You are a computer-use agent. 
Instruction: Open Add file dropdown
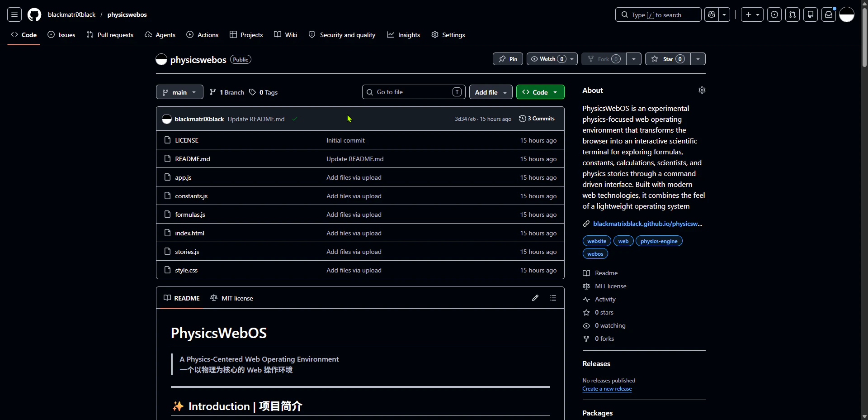tap(491, 92)
